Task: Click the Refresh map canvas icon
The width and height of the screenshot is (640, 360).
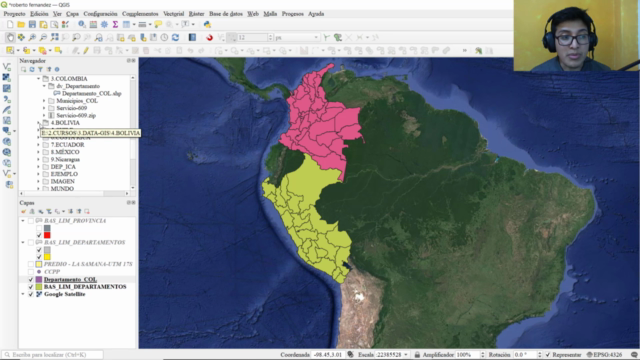Action: [176, 38]
